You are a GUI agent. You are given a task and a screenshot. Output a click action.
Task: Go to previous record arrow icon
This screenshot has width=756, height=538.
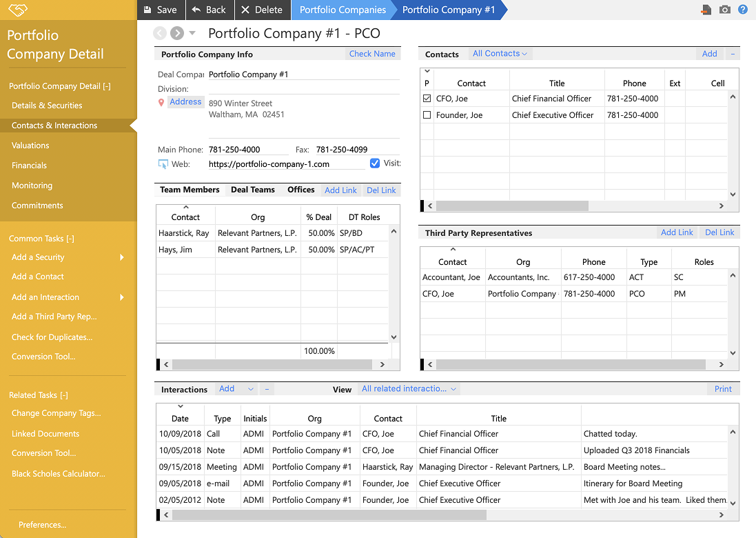point(160,33)
